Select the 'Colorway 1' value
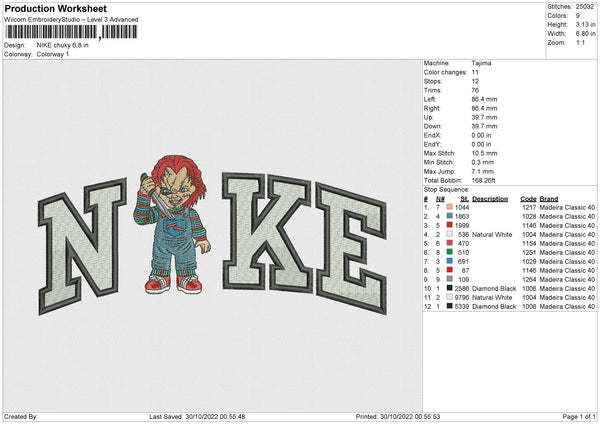 pos(53,54)
